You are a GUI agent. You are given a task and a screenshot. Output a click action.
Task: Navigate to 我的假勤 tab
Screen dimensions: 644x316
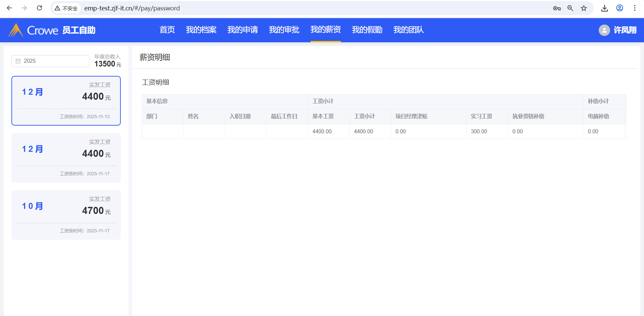click(367, 30)
